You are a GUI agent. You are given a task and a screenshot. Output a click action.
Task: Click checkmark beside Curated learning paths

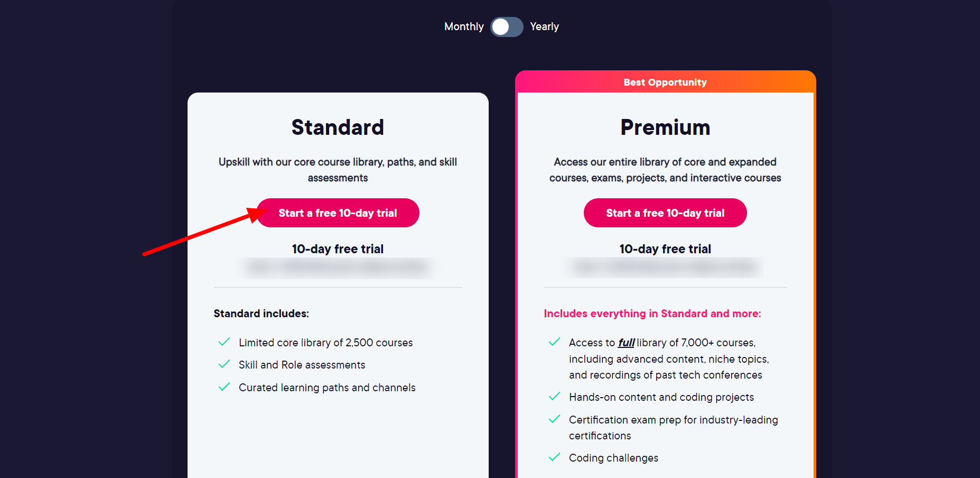(x=224, y=387)
